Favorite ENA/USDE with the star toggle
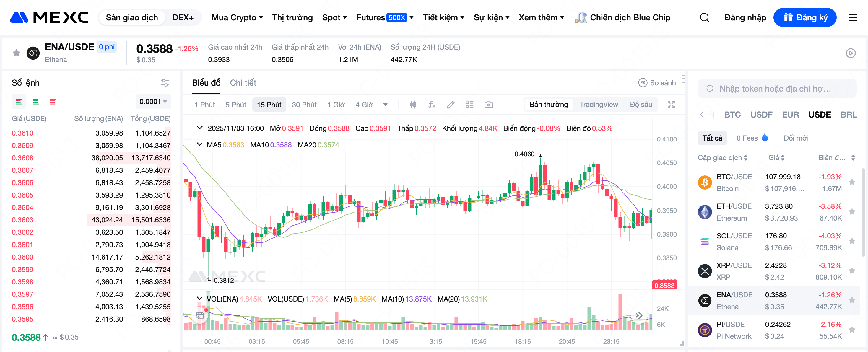The width and height of the screenshot is (868, 352). pos(17,53)
